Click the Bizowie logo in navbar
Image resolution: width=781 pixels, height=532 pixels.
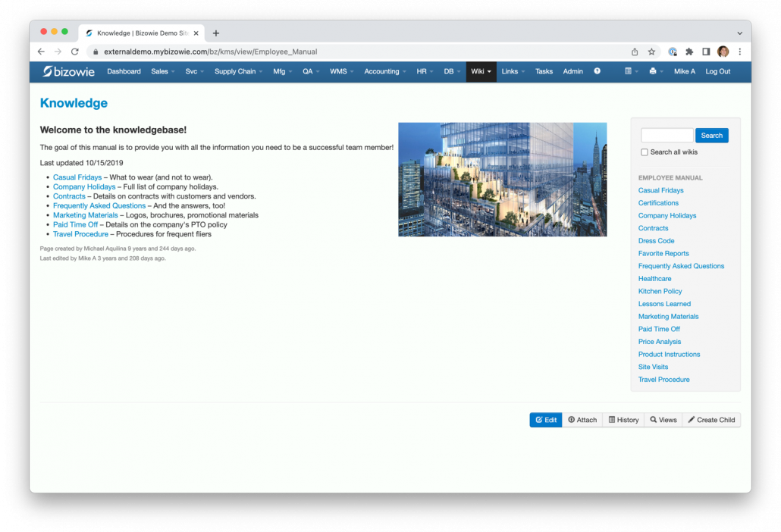click(x=69, y=71)
